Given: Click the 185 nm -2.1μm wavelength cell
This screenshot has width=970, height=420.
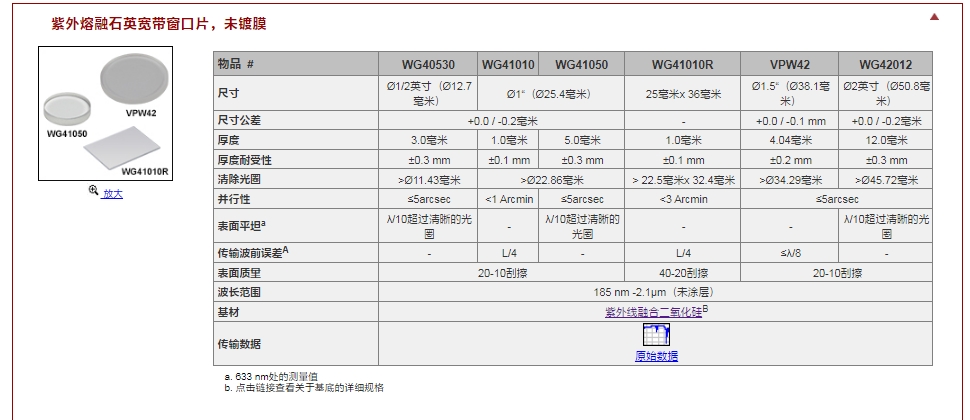Looking at the screenshot, I should pyautogui.click(x=655, y=292).
